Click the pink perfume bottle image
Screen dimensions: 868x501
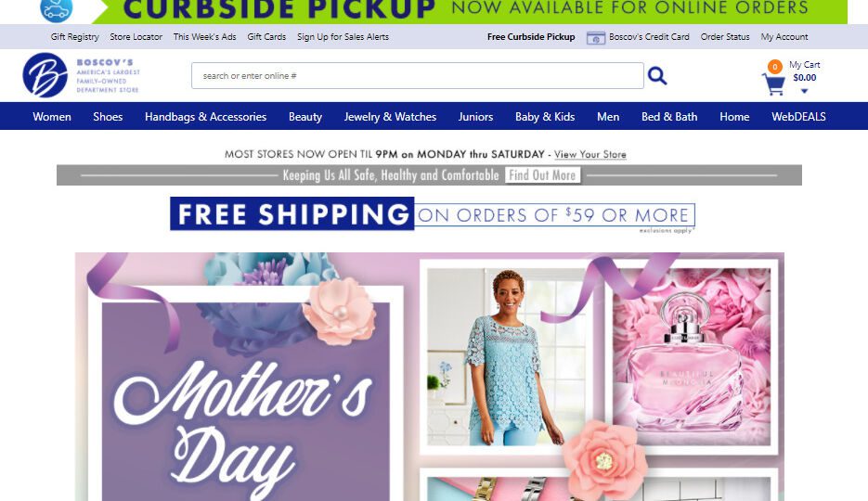point(692,356)
